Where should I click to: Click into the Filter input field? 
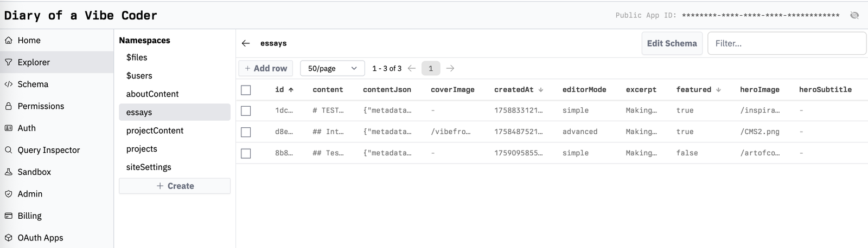(x=787, y=43)
